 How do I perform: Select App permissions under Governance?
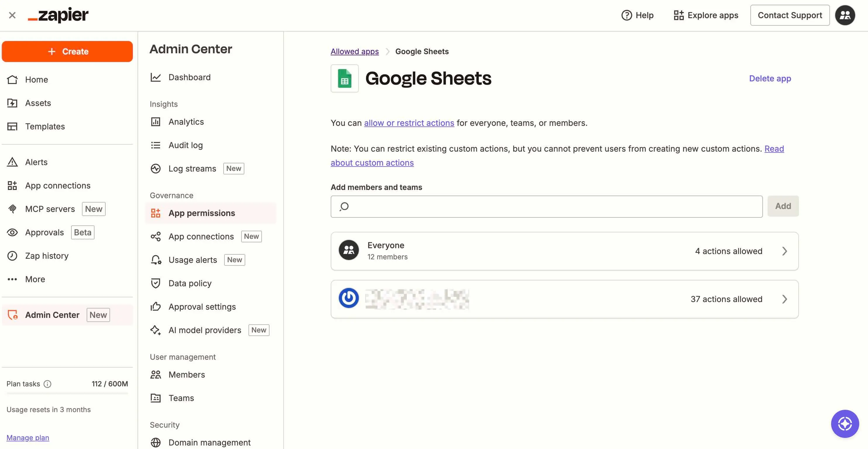point(211,213)
